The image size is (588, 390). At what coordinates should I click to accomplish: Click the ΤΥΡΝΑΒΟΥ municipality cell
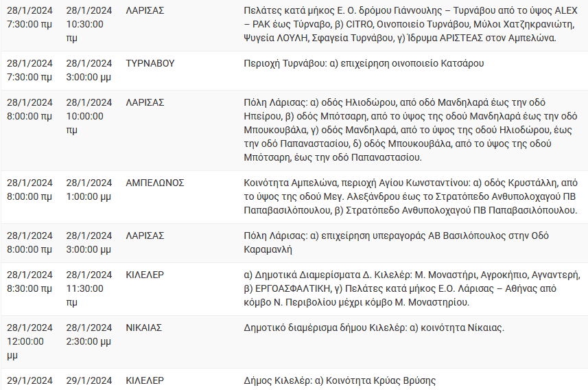150,63
